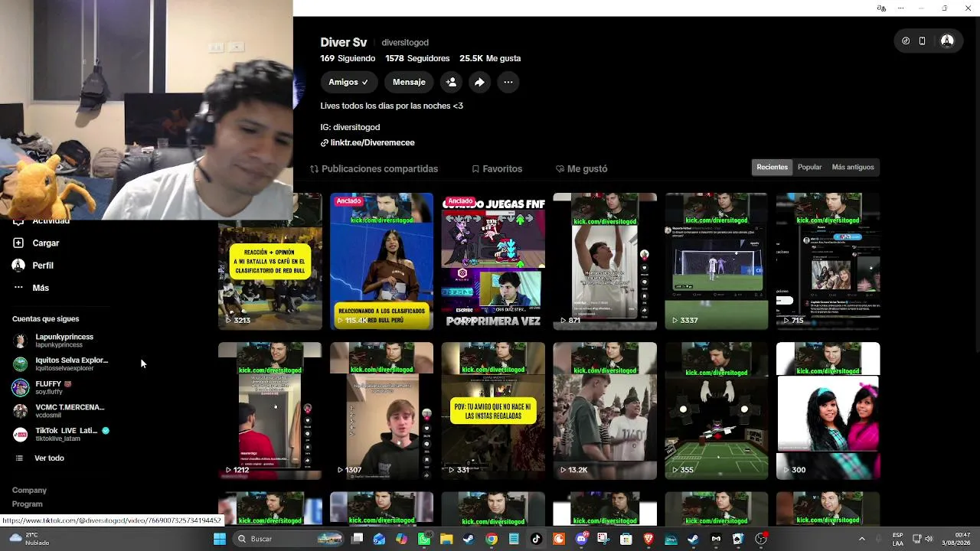The height and width of the screenshot is (551, 980).
Task: Sort videos by Popular
Action: pos(809,167)
